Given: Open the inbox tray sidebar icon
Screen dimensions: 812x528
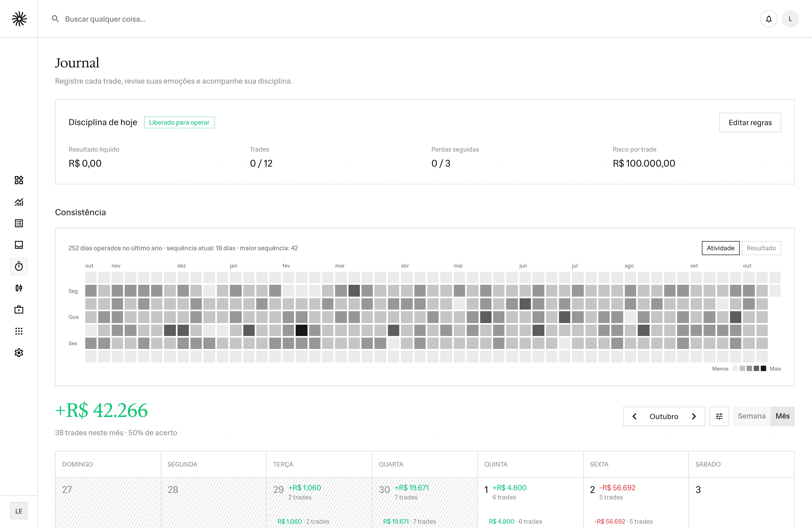Looking at the screenshot, I should point(19,245).
